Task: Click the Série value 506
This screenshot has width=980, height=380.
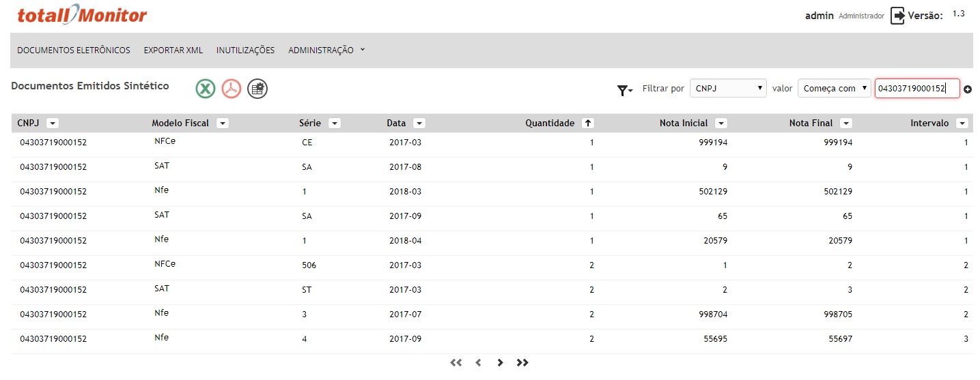Action: (309, 265)
